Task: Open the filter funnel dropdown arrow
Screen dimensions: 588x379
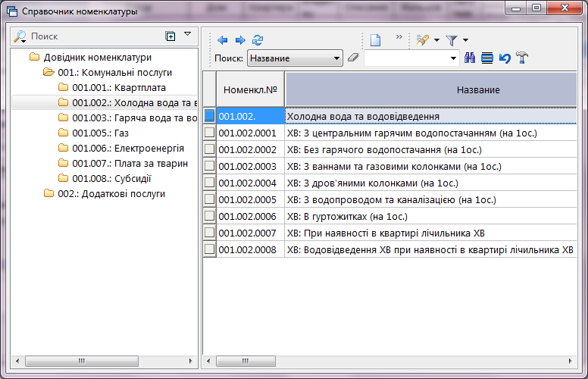Action: tap(465, 39)
